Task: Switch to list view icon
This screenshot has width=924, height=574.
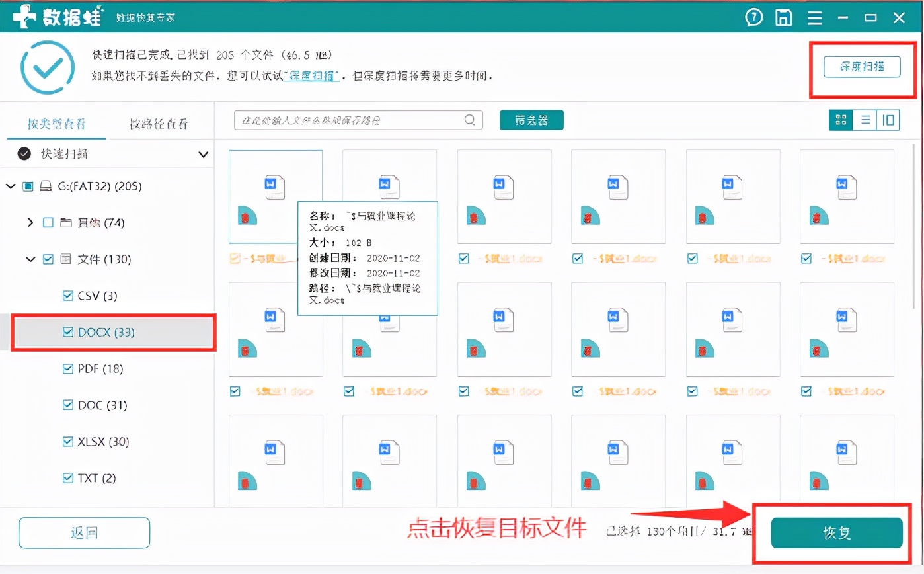Action: tap(865, 120)
